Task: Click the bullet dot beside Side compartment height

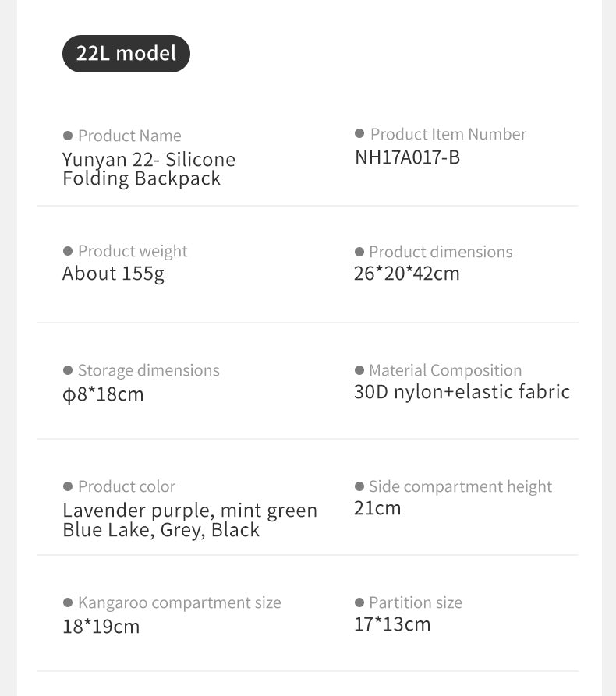Action: (x=359, y=486)
